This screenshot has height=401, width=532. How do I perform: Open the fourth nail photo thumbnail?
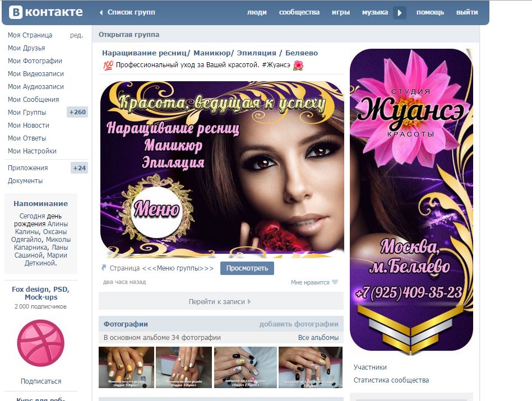(x=311, y=367)
